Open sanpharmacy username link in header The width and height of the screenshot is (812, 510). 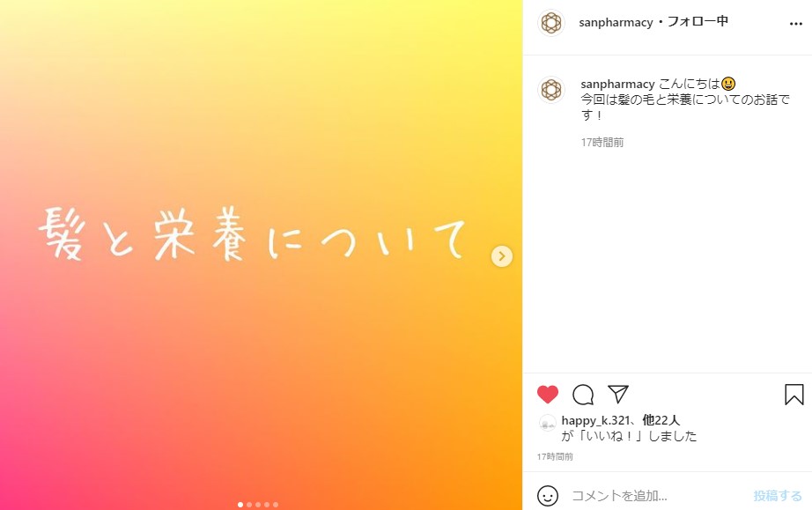[x=616, y=23]
